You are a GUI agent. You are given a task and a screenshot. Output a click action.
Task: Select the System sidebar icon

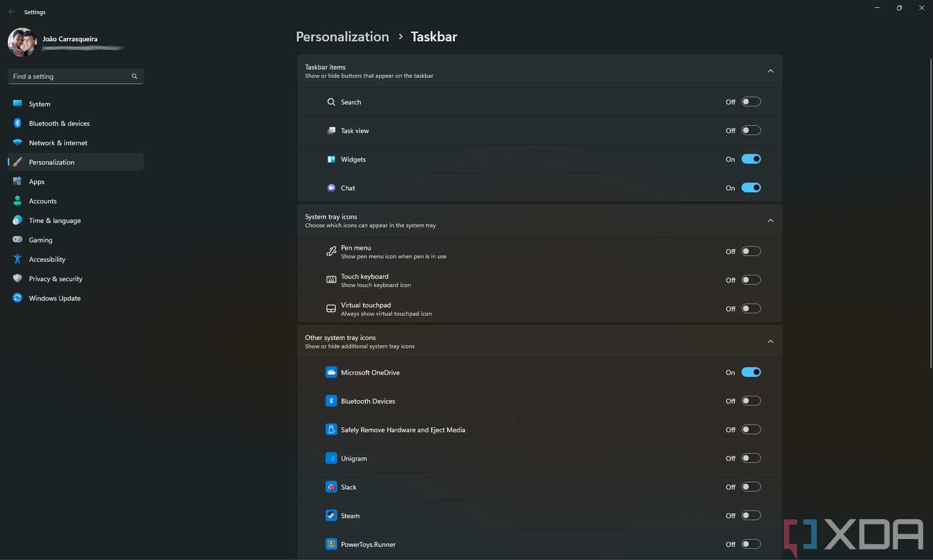pos(17,104)
